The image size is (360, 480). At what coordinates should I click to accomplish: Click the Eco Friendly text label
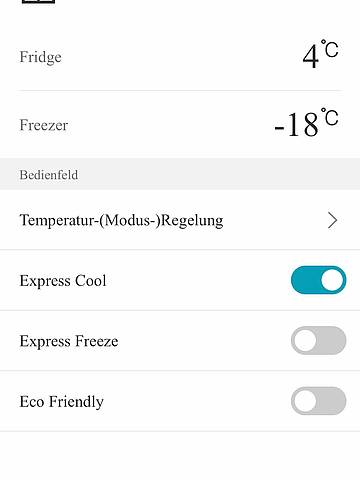tap(62, 401)
